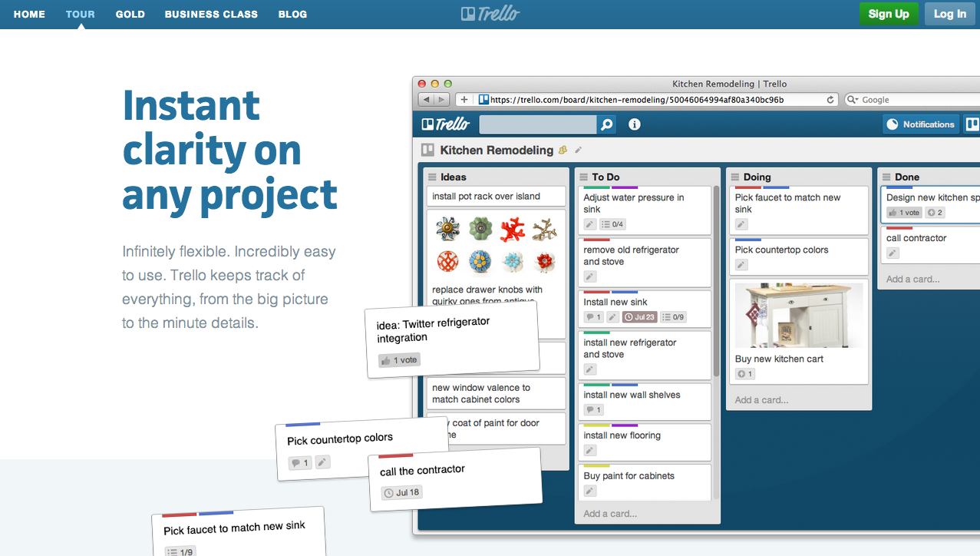Click pencil icon on remove old refrigerator card
The height and width of the screenshot is (556, 980).
[x=590, y=276]
